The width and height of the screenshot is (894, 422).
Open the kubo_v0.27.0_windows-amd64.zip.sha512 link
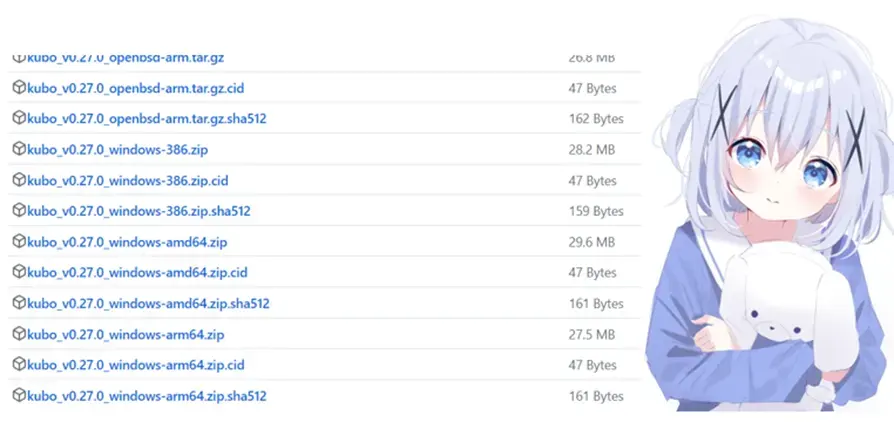[x=148, y=304]
